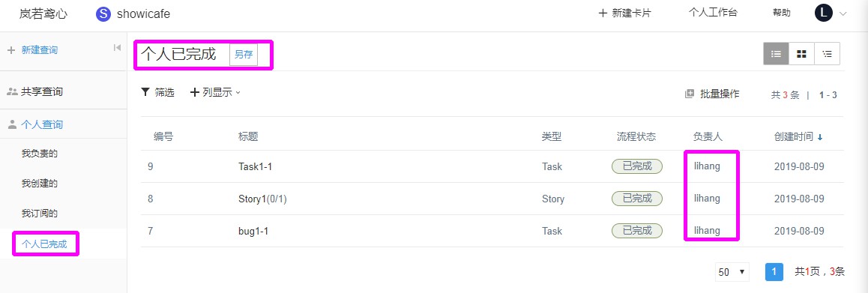This screenshot has height=293, width=868.
Task: Switch to list view icon
Action: [776, 54]
